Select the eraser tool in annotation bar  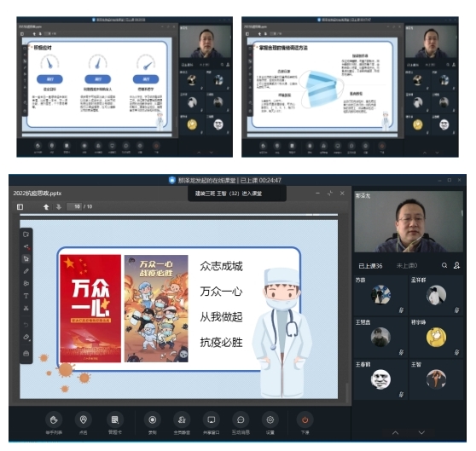point(26,338)
